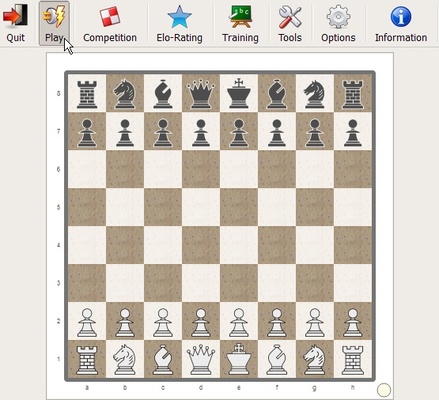Select the white rook on h1
This screenshot has height=400, width=439.
click(353, 359)
